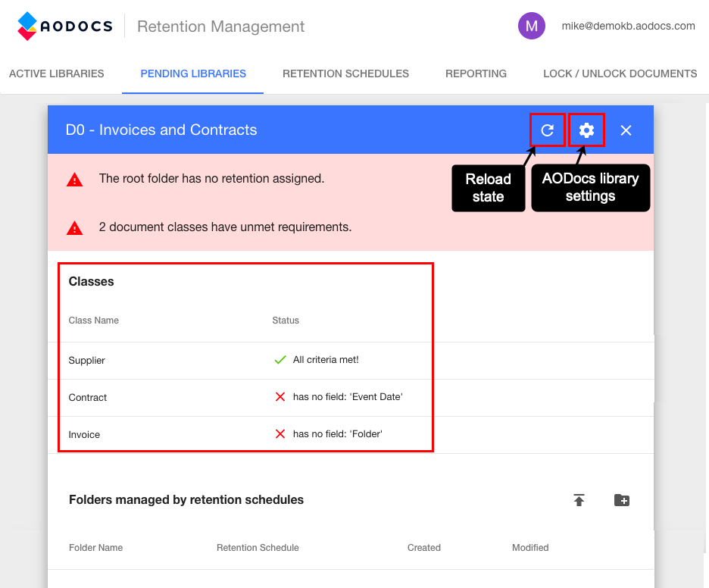The height and width of the screenshot is (588, 709).
Task: Click the Contract class row
Action: click(86, 396)
